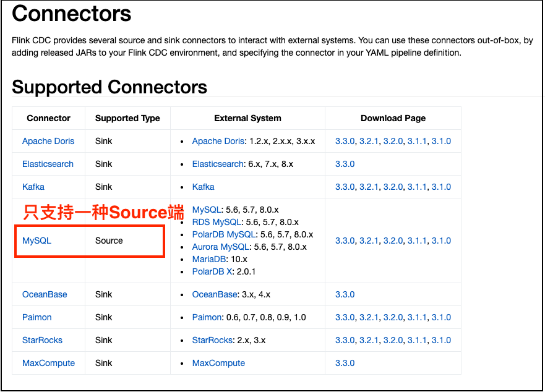The height and width of the screenshot is (392, 545).
Task: Click Elasticsearch external system link
Action: pos(218,164)
